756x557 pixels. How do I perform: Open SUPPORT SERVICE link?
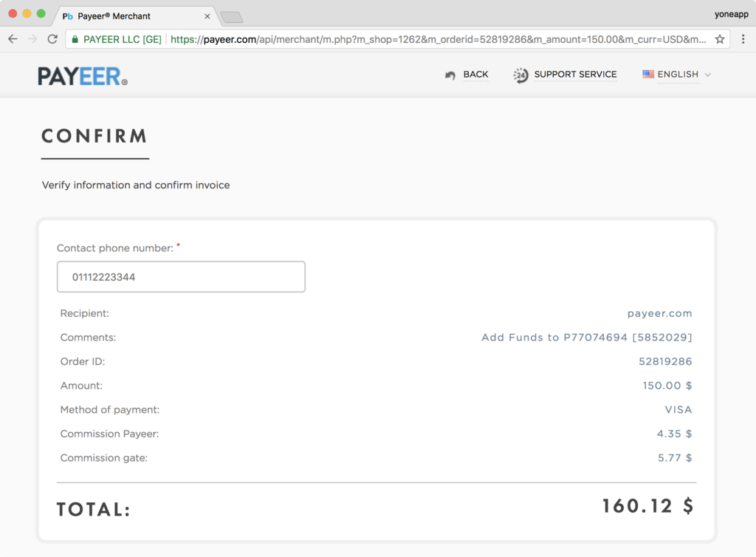click(x=575, y=75)
